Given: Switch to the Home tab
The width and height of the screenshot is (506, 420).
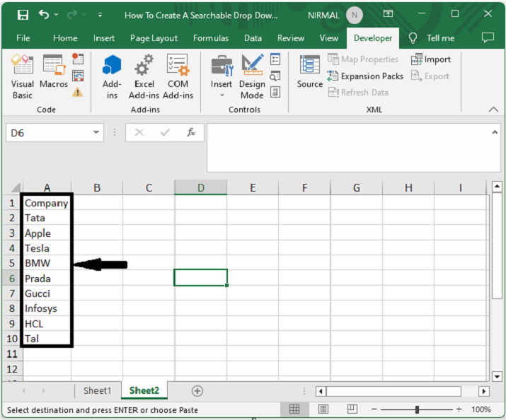Looking at the screenshot, I should 65,38.
